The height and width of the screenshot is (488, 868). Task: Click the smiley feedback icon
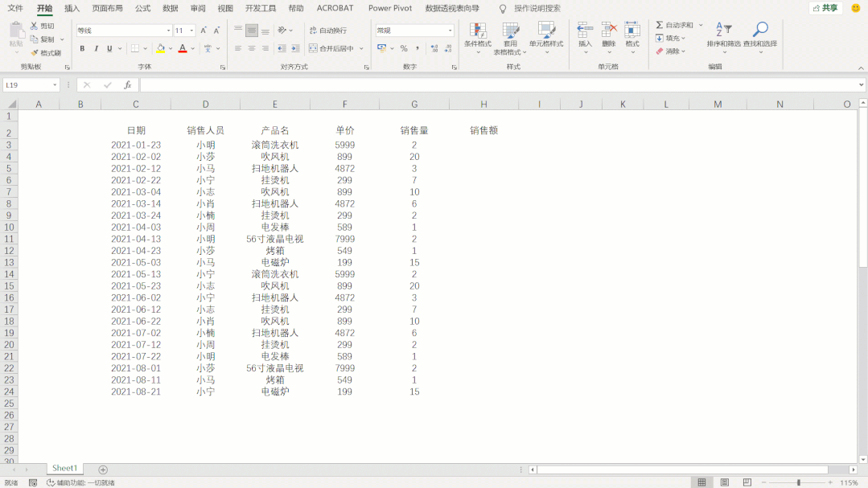(x=856, y=8)
